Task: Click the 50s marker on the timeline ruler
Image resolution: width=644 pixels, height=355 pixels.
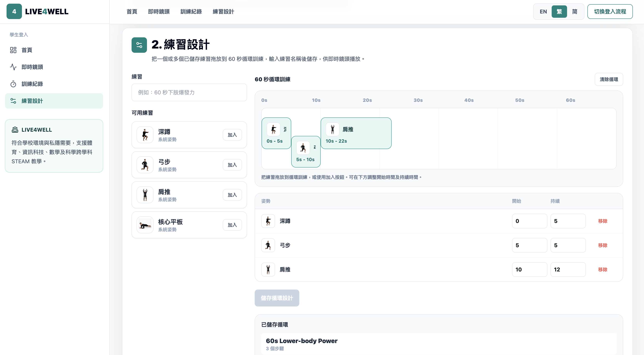Action: point(520,100)
